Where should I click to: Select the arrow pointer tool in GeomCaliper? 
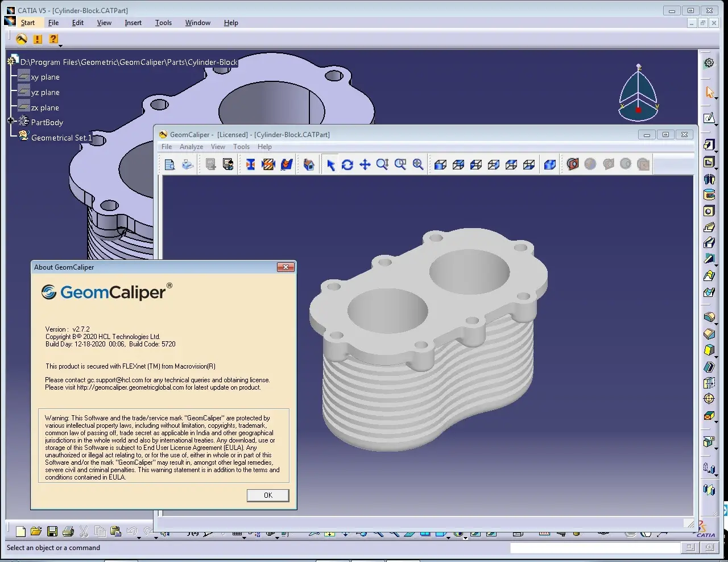pyautogui.click(x=330, y=164)
